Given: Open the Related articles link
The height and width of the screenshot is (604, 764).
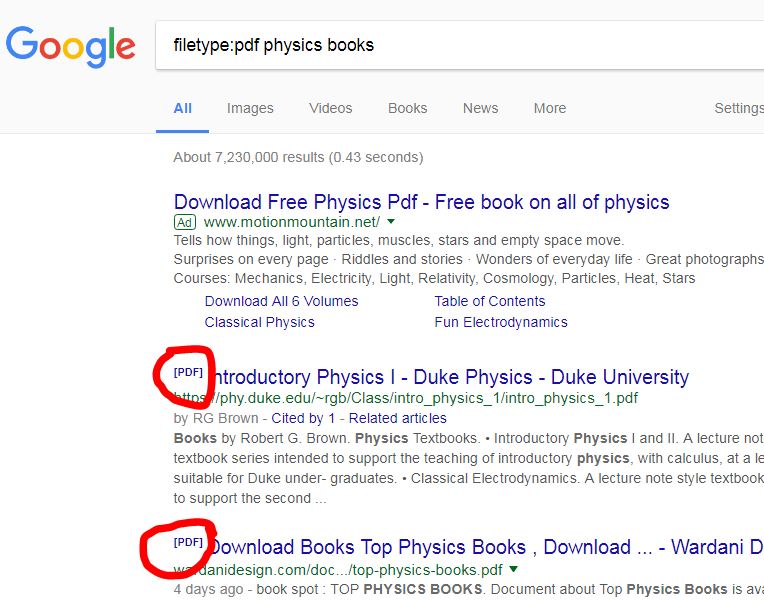Looking at the screenshot, I should click(398, 418).
